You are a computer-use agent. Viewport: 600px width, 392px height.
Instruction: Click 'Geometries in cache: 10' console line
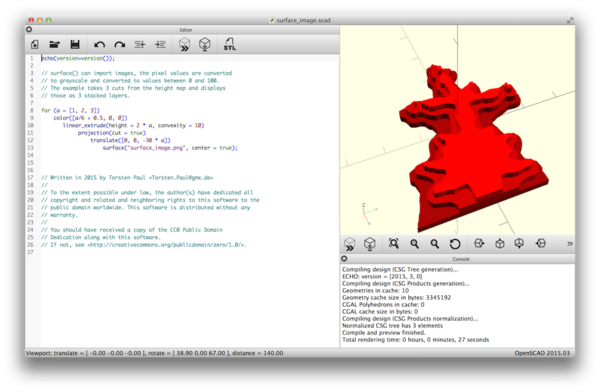coord(375,291)
